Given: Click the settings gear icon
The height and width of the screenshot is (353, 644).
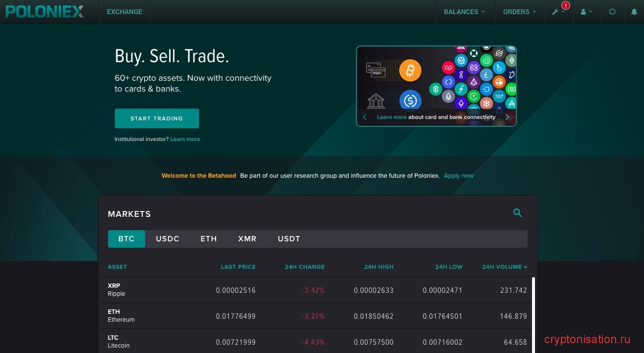Looking at the screenshot, I should (x=612, y=11).
